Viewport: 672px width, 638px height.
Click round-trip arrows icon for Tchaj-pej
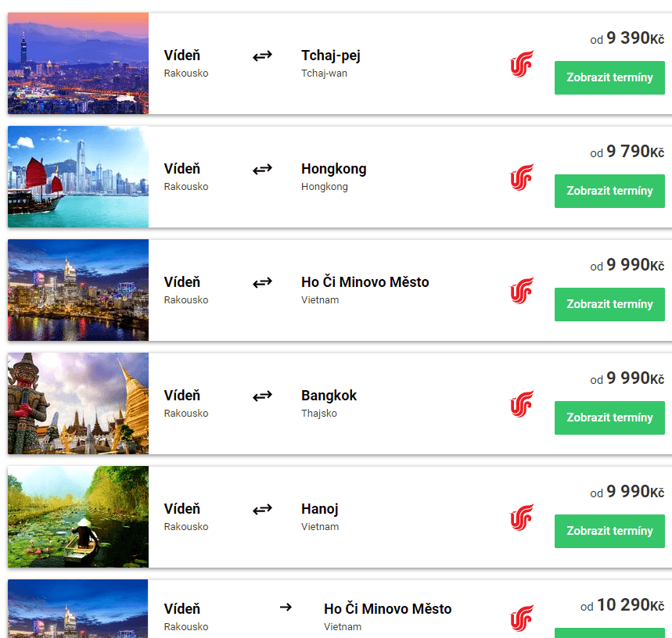click(x=262, y=56)
